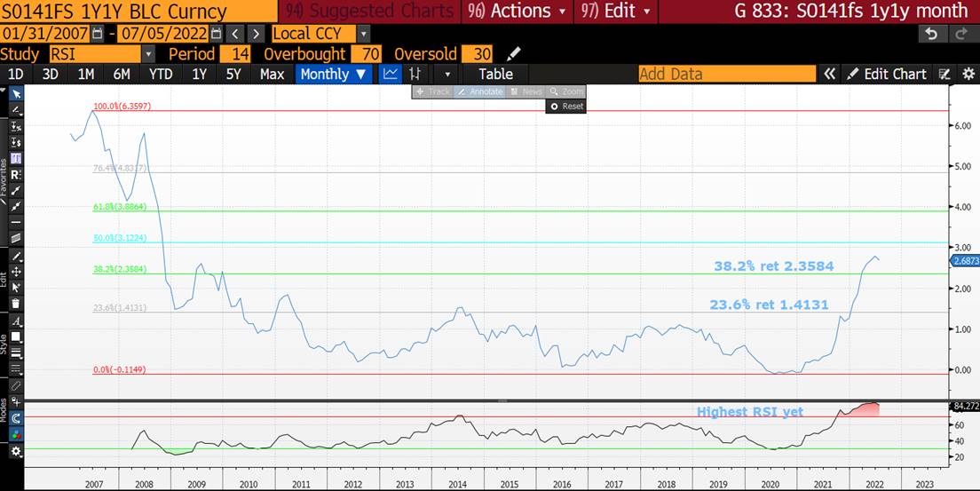Open the annotation notes edit icon
This screenshot has width=980, height=491.
(x=944, y=74)
